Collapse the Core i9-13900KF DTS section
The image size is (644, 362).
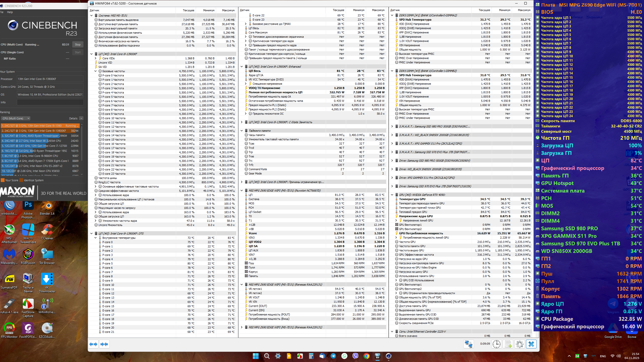[x=92, y=234]
